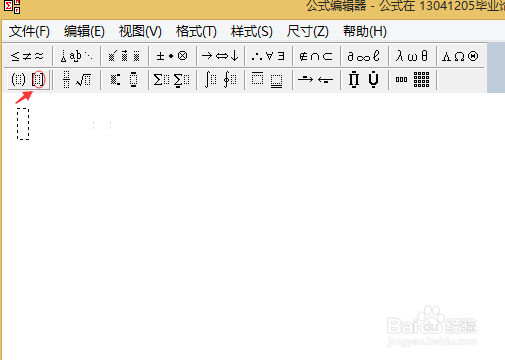Open the matrix templates palette
This screenshot has width=505, height=360.
click(x=412, y=80)
